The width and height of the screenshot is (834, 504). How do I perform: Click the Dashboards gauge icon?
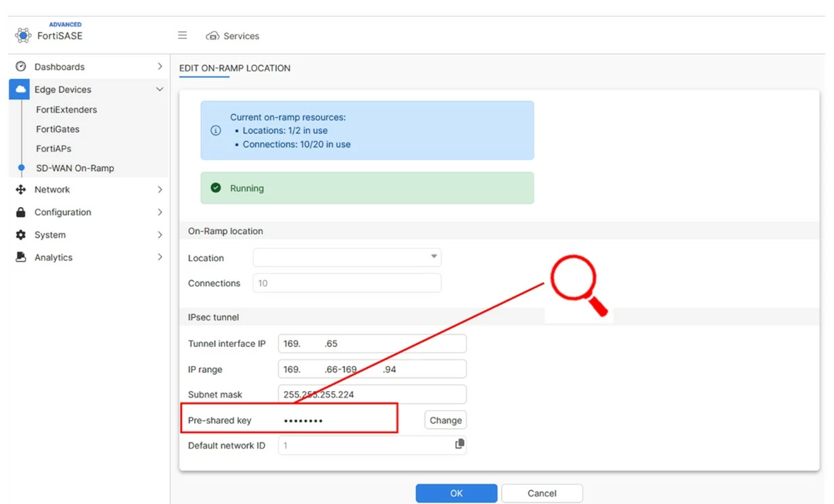point(21,66)
